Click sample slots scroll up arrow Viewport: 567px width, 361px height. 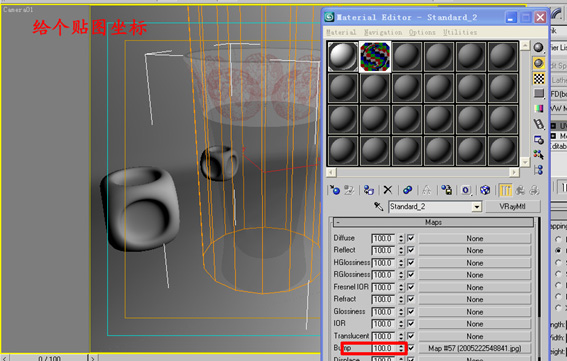(525, 46)
